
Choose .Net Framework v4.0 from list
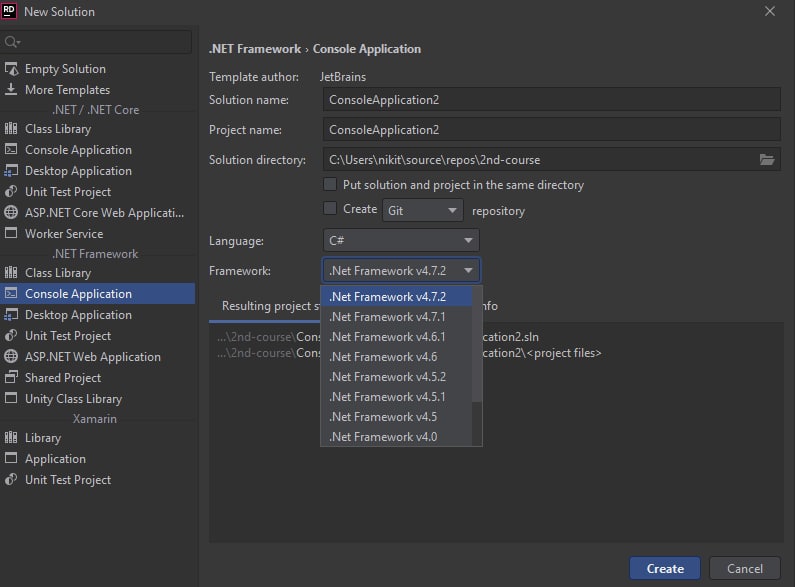[396, 436]
